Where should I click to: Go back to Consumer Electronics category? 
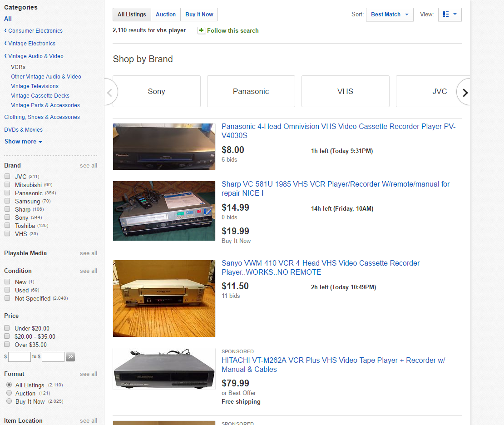tap(34, 31)
